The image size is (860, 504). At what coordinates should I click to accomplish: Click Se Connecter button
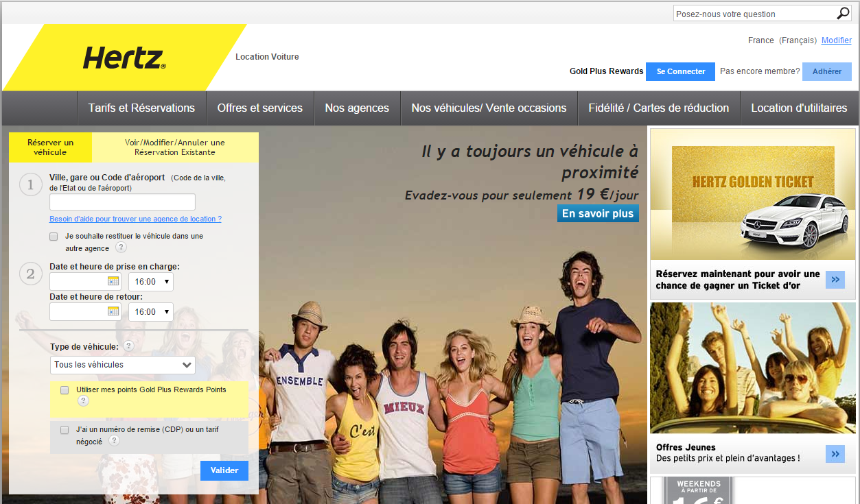coord(681,71)
